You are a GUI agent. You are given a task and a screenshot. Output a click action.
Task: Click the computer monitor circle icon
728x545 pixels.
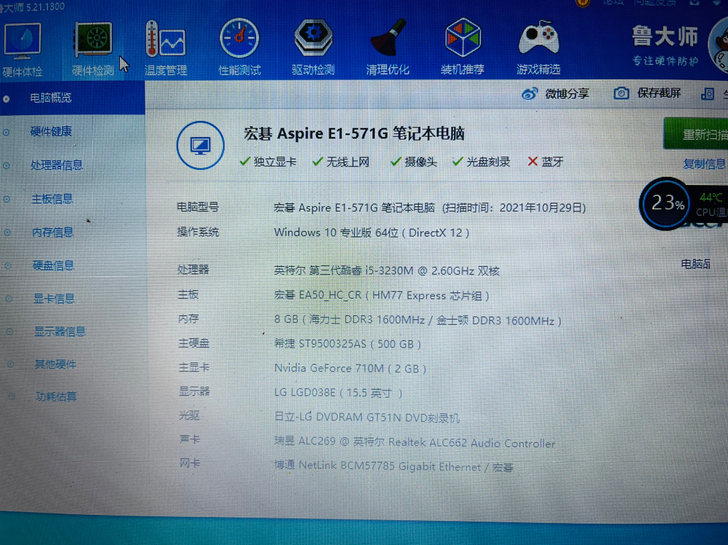201,145
